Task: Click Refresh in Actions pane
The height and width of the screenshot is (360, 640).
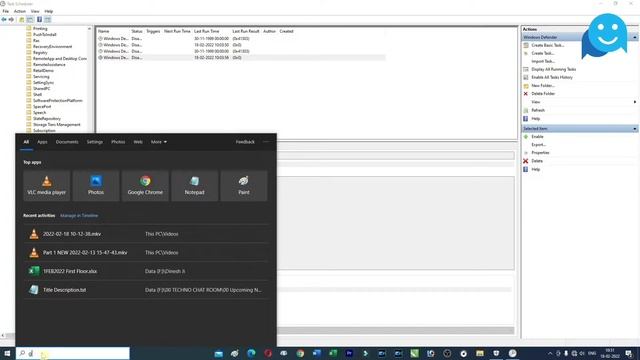Action: pos(538,110)
